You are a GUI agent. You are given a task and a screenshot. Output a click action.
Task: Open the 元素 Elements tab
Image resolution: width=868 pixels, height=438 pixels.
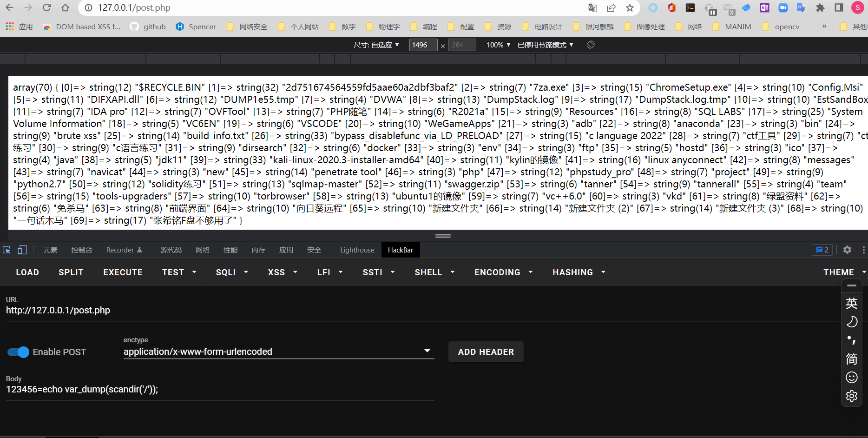tap(50, 250)
